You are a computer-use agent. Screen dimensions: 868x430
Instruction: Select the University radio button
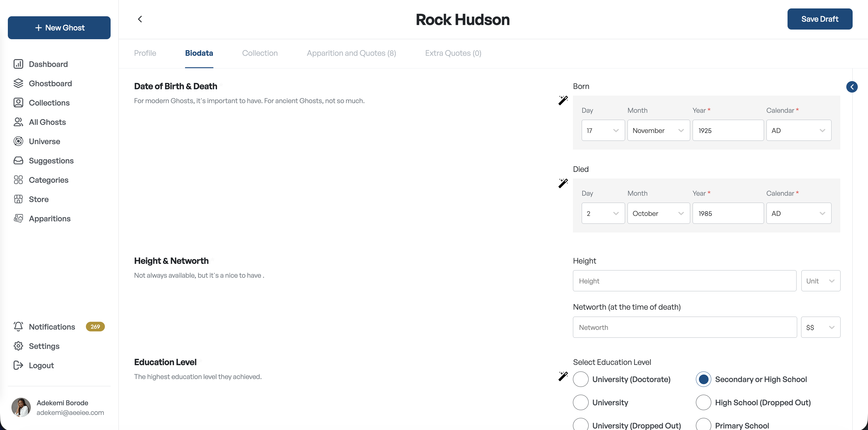click(580, 402)
